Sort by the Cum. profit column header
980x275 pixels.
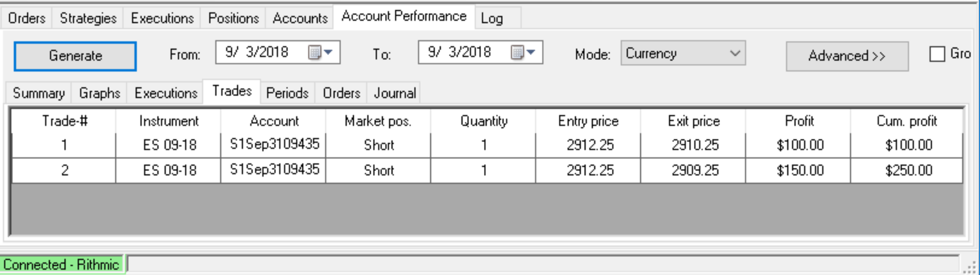pyautogui.click(x=906, y=121)
